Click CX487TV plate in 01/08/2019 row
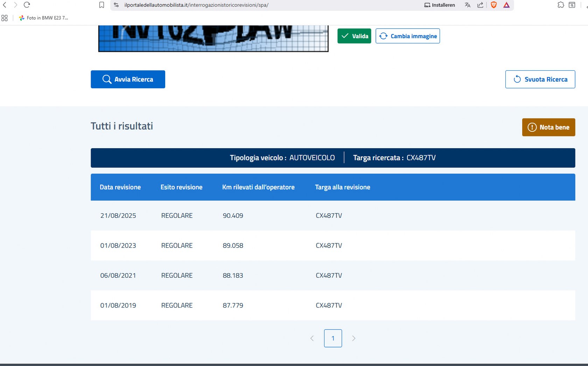Image resolution: width=588 pixels, height=366 pixels. coord(329,305)
